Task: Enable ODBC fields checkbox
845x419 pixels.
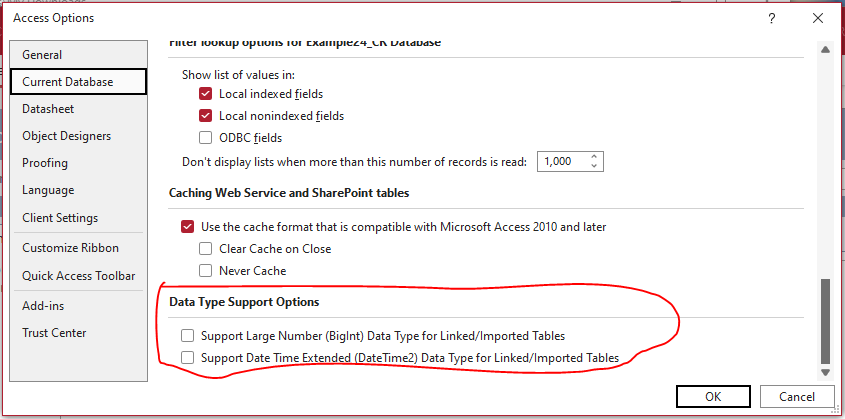Action: coord(206,138)
